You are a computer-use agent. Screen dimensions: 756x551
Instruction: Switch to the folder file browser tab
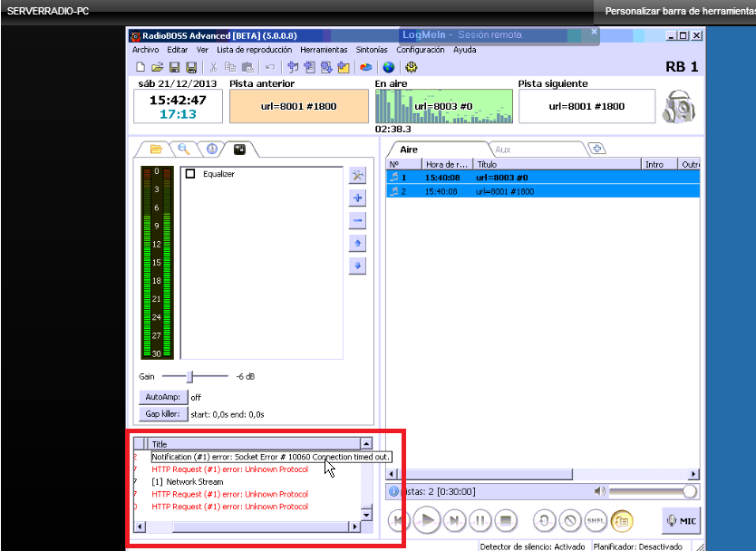click(x=156, y=150)
